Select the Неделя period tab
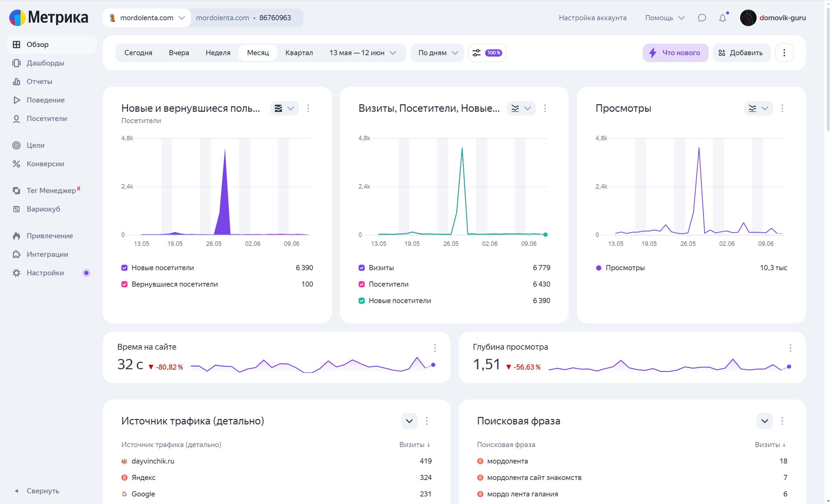This screenshot has width=832, height=504. click(x=218, y=53)
